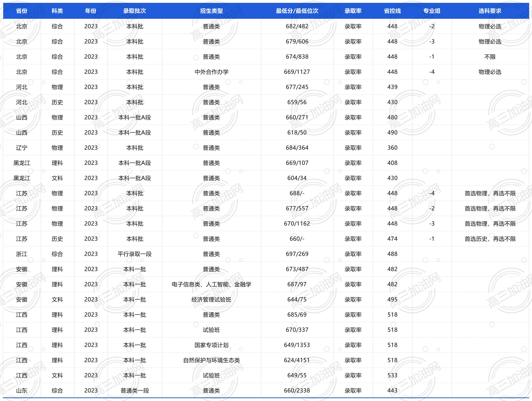Click the score 644/75

point(297,299)
